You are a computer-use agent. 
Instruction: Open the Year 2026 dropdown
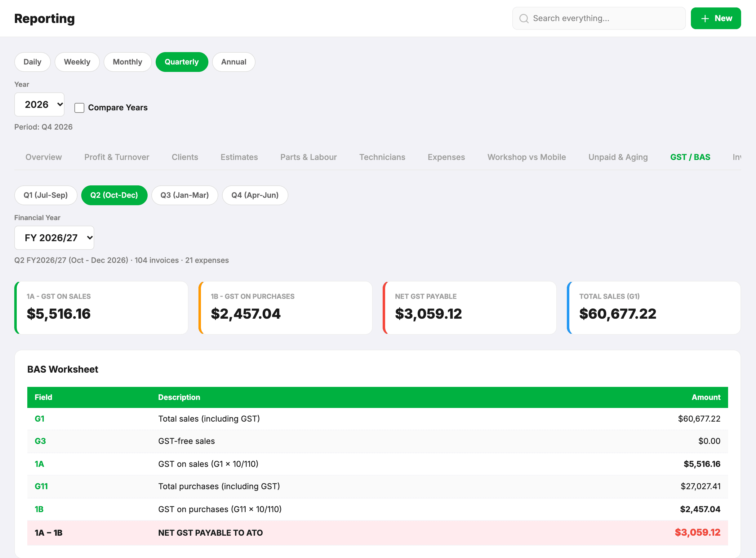39,104
